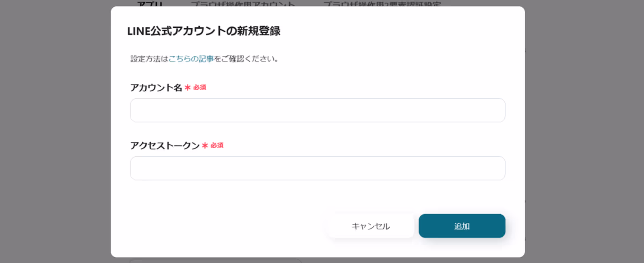
Task: Select the アカウント名 field label
Action: pos(156,87)
